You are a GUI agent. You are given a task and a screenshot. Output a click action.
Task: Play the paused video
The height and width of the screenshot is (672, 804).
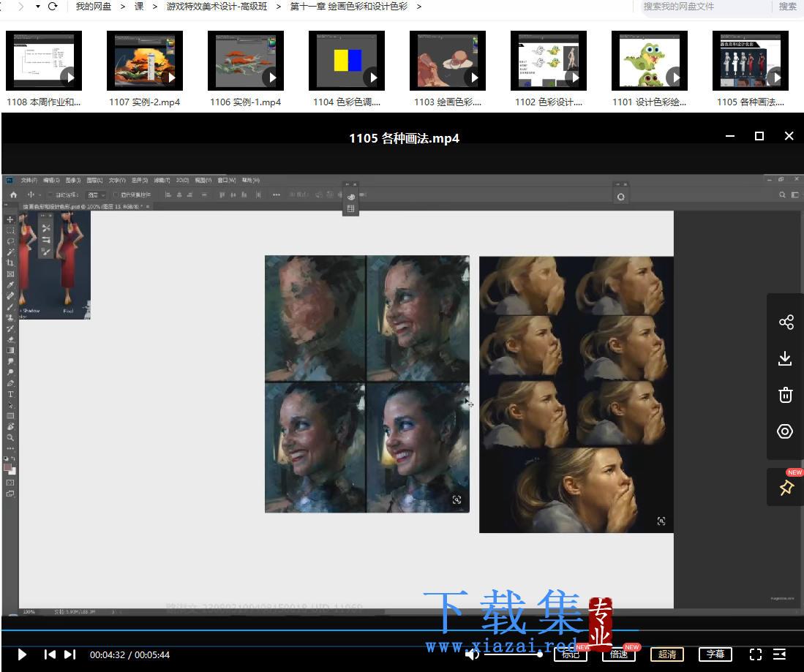click(x=21, y=654)
